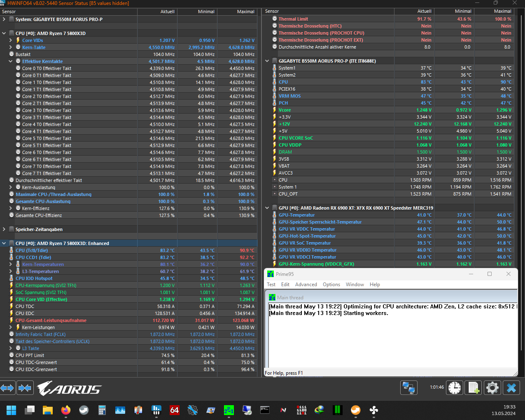The width and height of the screenshot is (525, 420).
Task: Click the round icon beside Thermal Limit
Action: [274, 19]
